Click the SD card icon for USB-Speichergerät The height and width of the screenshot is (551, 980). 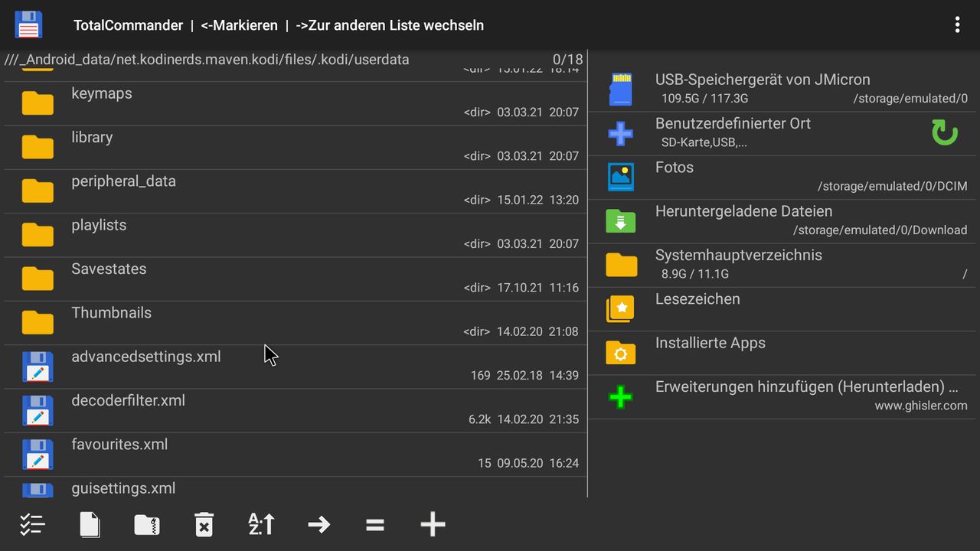tap(620, 90)
